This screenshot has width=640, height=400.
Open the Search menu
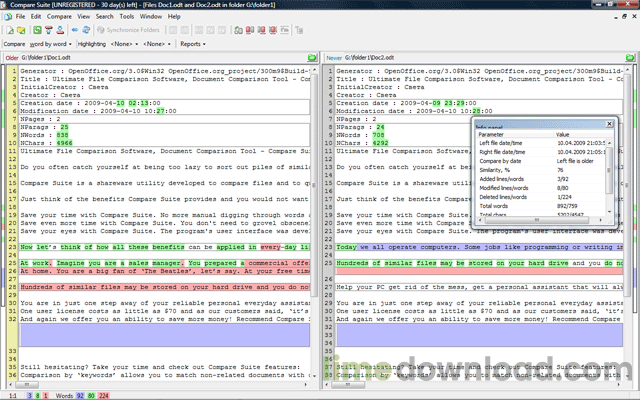[104, 17]
